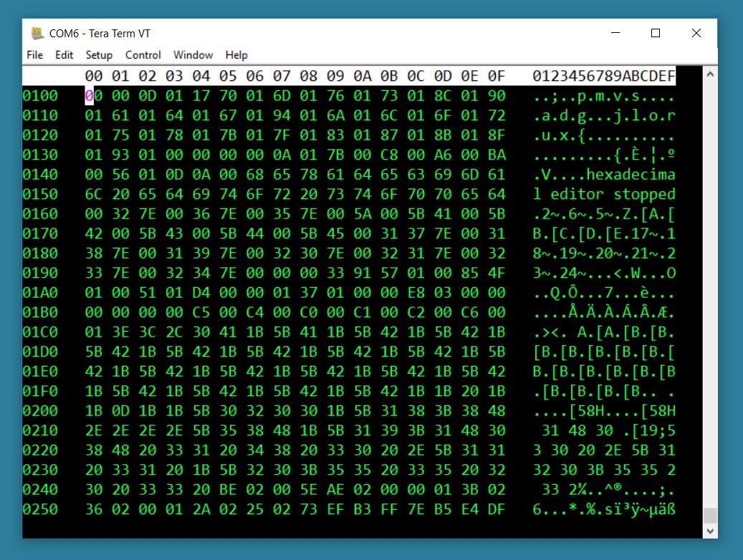Click address label 0210
This screenshot has height=560, width=743.
pyautogui.click(x=40, y=430)
